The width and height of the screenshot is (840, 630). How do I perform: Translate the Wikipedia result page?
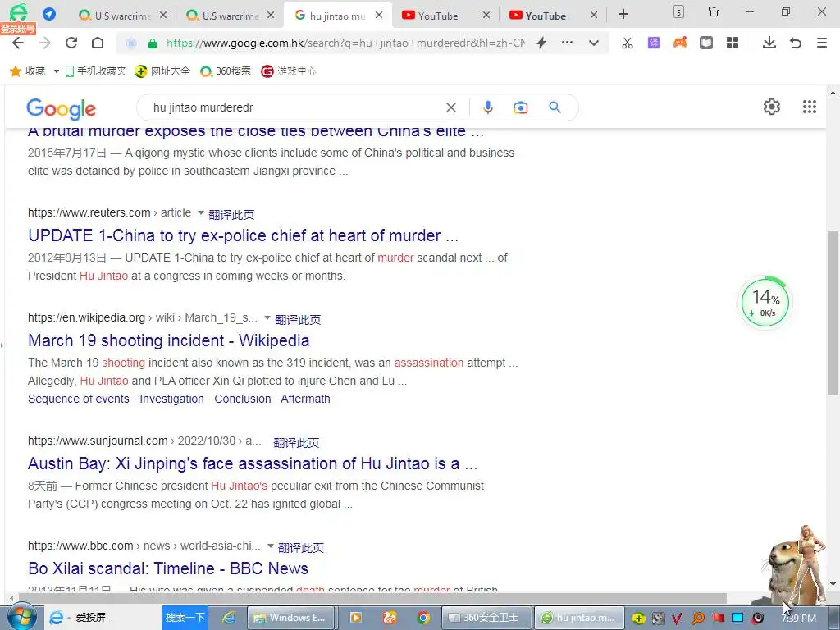[x=298, y=319]
